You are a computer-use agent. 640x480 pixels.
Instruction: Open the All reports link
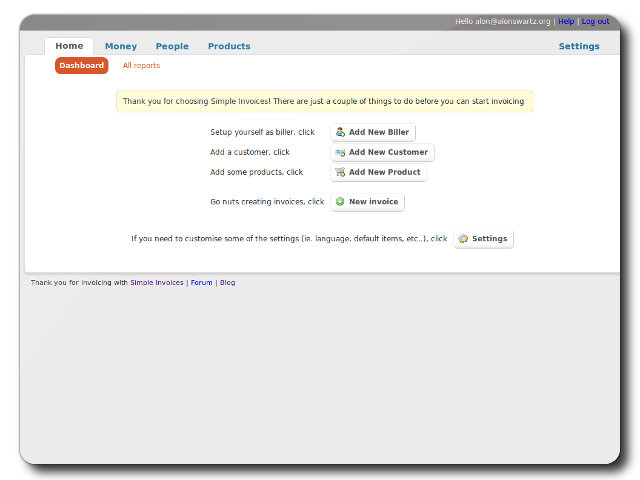pyautogui.click(x=141, y=66)
